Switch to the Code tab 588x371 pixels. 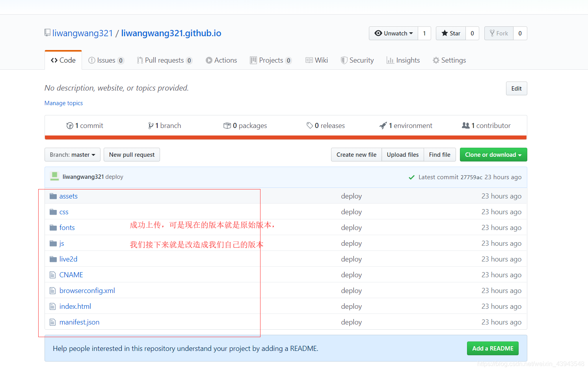[63, 60]
